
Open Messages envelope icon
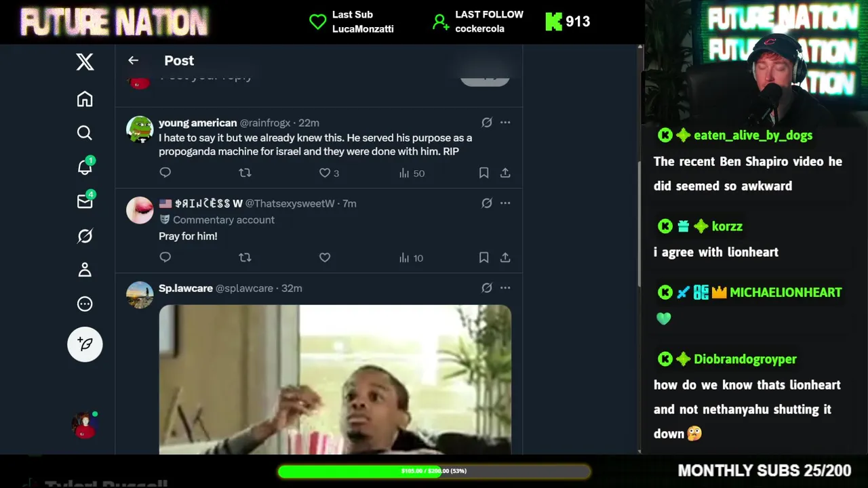click(85, 201)
